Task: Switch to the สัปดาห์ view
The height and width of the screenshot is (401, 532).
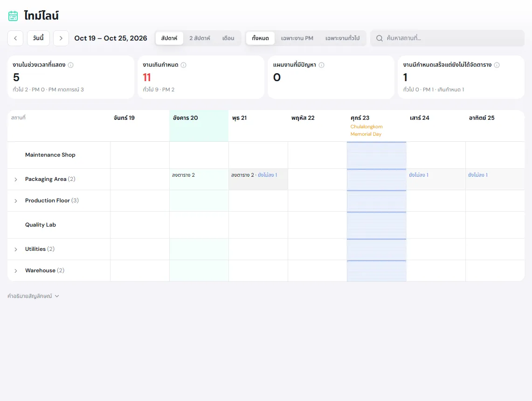Action: (x=169, y=38)
